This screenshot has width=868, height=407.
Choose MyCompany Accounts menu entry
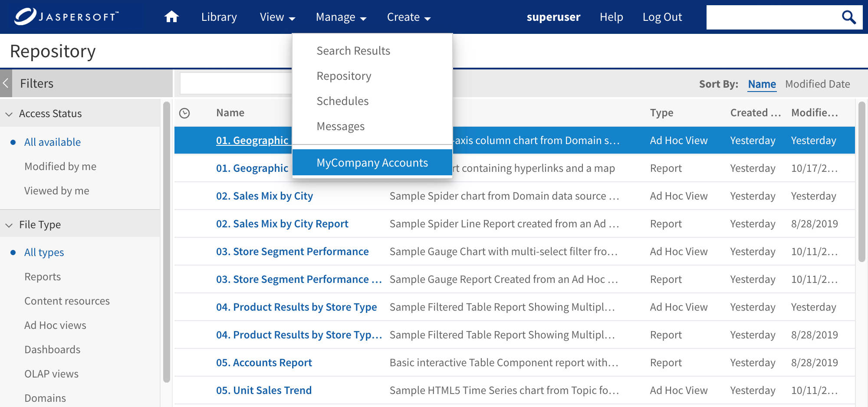point(372,163)
